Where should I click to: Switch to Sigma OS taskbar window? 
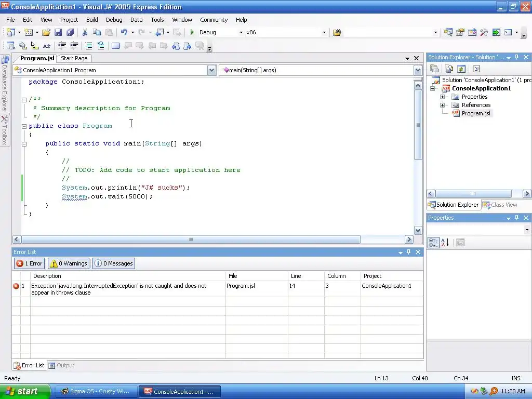(x=96, y=391)
